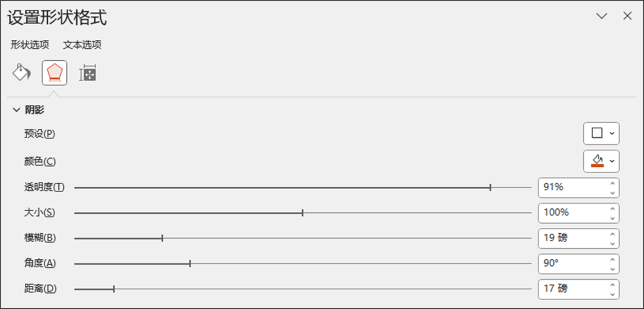Click the 透明度 91% input field
Screen dimensions: 644x309
(572, 187)
